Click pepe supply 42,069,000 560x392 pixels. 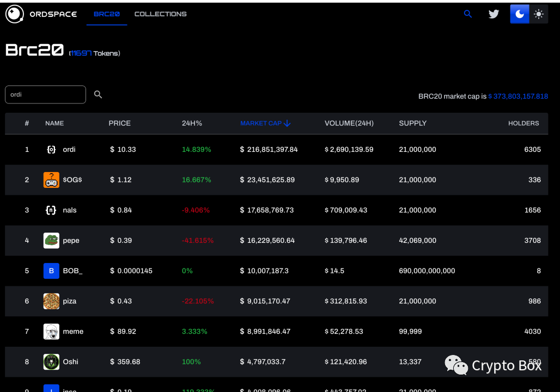pyautogui.click(x=417, y=241)
